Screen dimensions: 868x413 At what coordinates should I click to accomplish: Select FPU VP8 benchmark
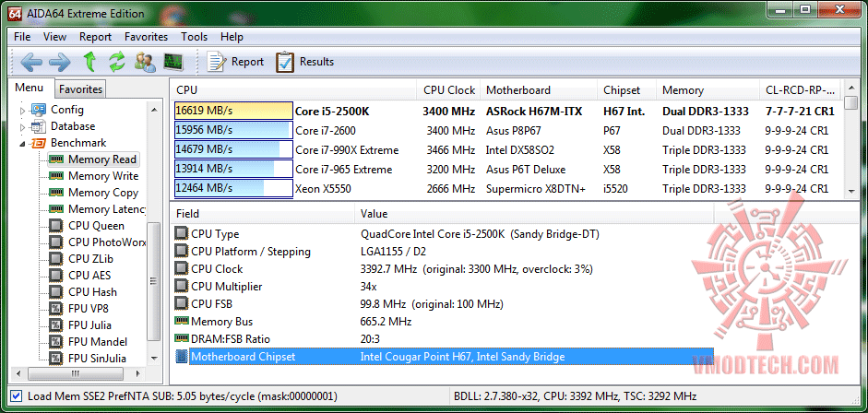(x=88, y=309)
